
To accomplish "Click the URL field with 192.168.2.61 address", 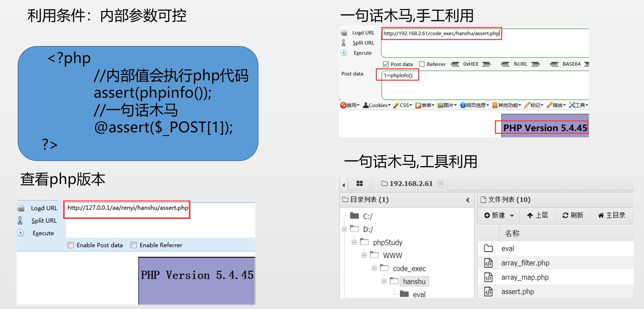I will point(485,43).
